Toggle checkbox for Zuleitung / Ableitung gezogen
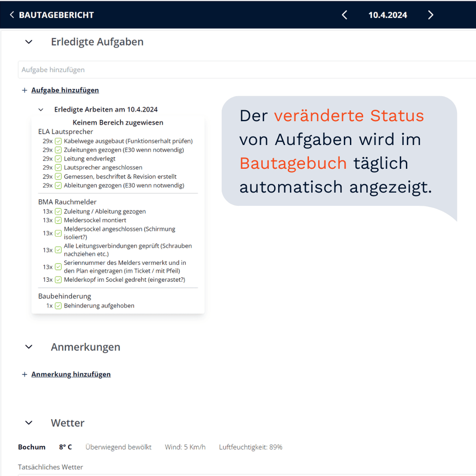The width and height of the screenshot is (476, 476). [x=58, y=211]
